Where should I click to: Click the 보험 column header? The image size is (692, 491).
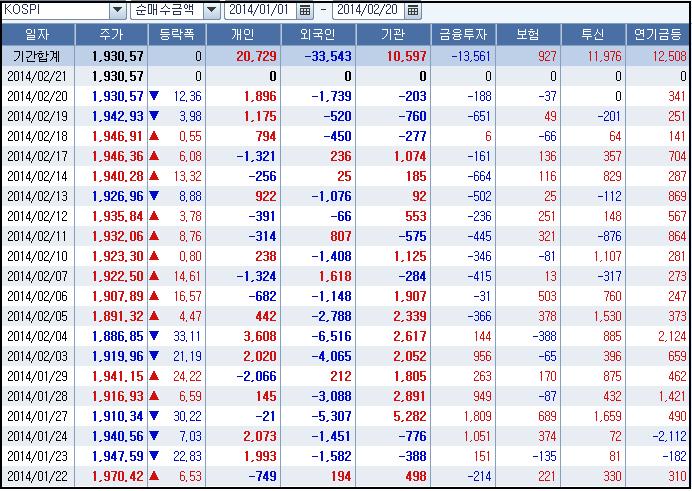(x=528, y=35)
